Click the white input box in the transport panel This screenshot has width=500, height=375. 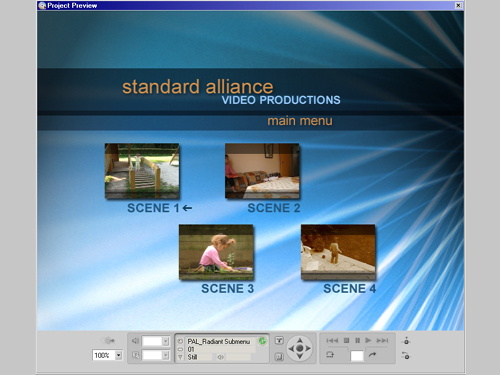coord(357,356)
